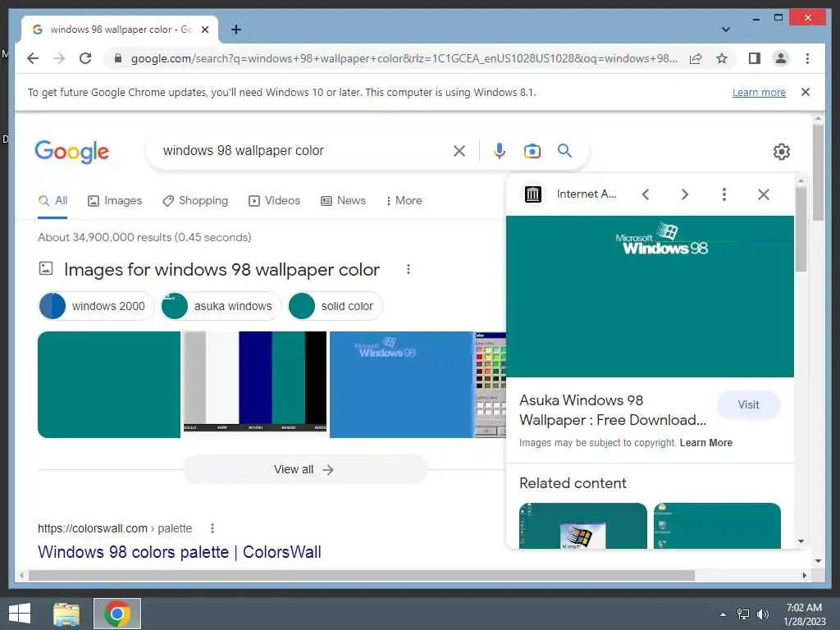Click the forward navigation arrow
The image size is (840, 630).
click(x=59, y=58)
